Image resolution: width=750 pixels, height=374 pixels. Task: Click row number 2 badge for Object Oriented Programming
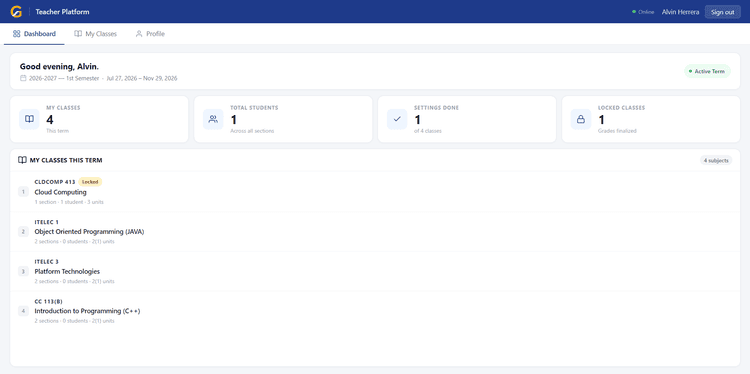point(23,231)
